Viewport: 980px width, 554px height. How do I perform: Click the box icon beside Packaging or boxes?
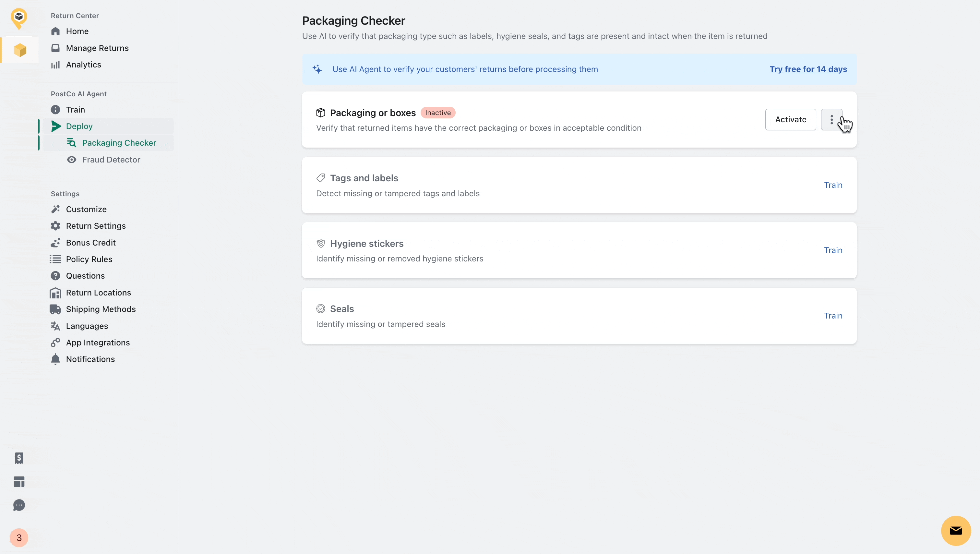coord(321,113)
